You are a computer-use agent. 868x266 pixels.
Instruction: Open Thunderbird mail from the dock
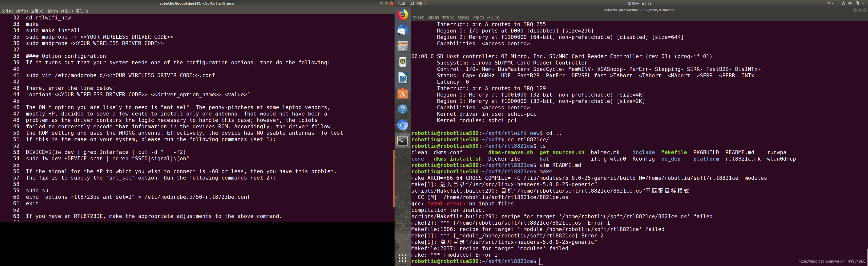(403, 30)
